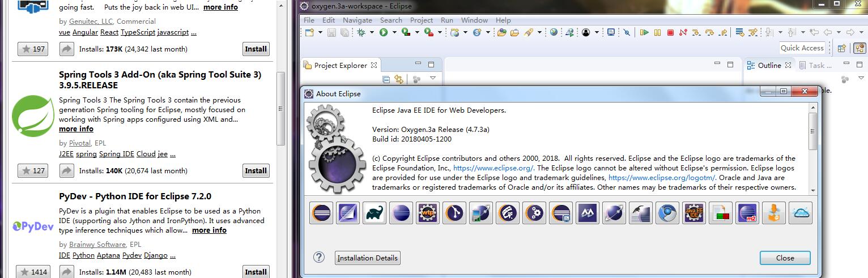Select the Project Explorer tab
Image resolution: width=868 pixels, height=278 pixels.
tap(341, 65)
